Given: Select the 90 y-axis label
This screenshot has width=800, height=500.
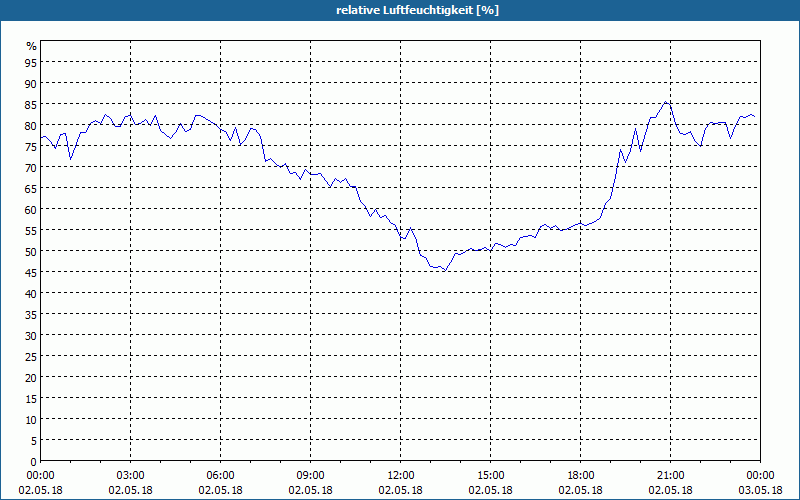Looking at the screenshot, I should point(31,83).
